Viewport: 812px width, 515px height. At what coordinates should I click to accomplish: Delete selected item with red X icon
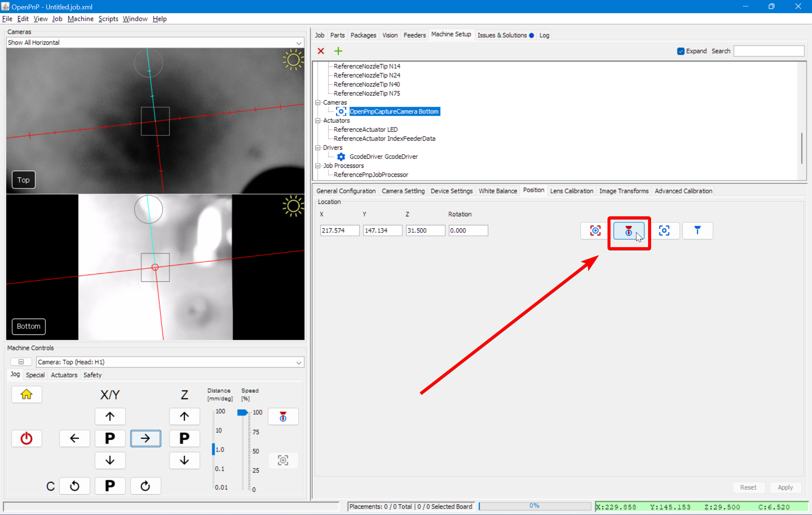[321, 51]
